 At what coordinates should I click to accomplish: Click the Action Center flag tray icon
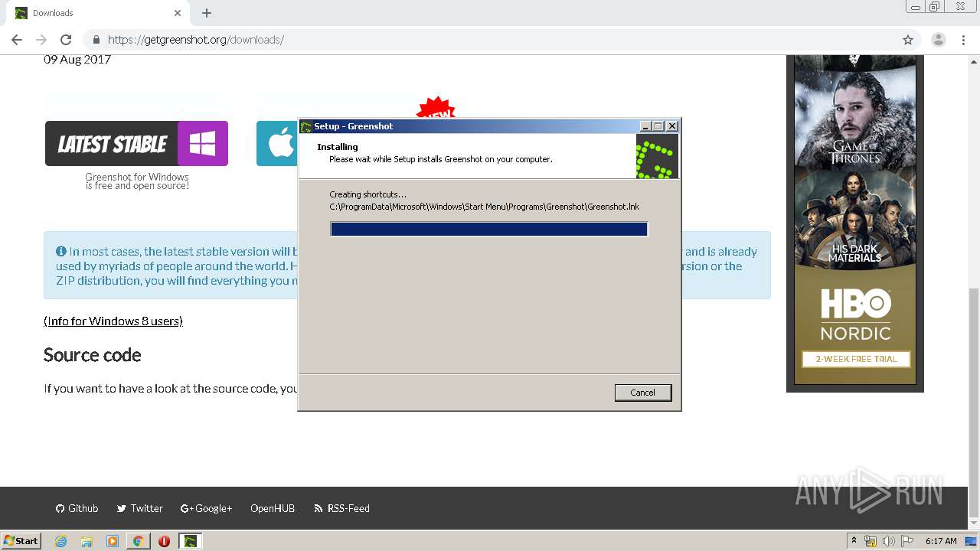(907, 541)
